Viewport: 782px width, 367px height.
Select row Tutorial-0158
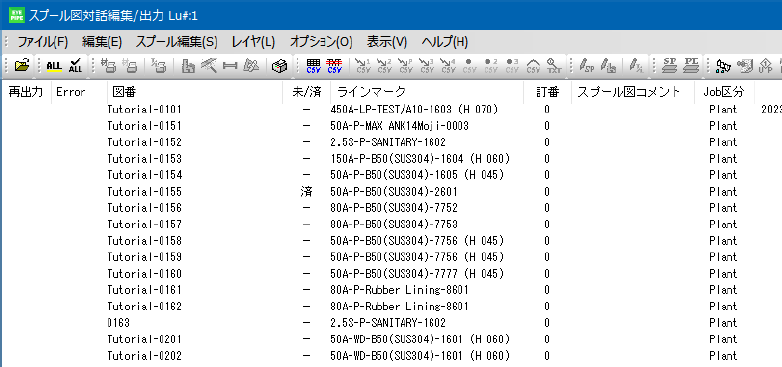pyautogui.click(x=391, y=241)
